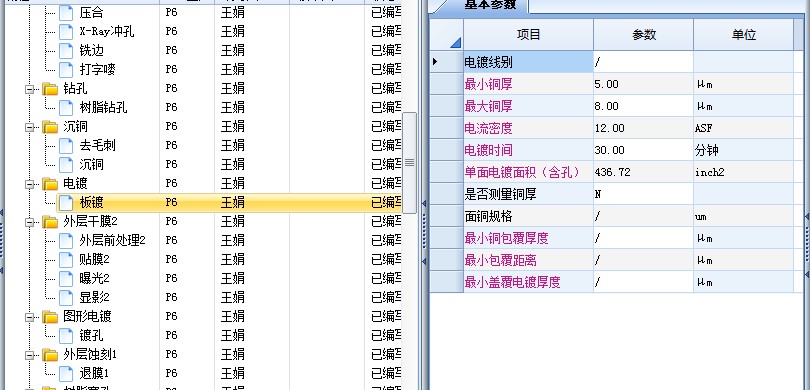Click the 镀孔 document icon
Screen dimensions: 810x390
(66, 335)
